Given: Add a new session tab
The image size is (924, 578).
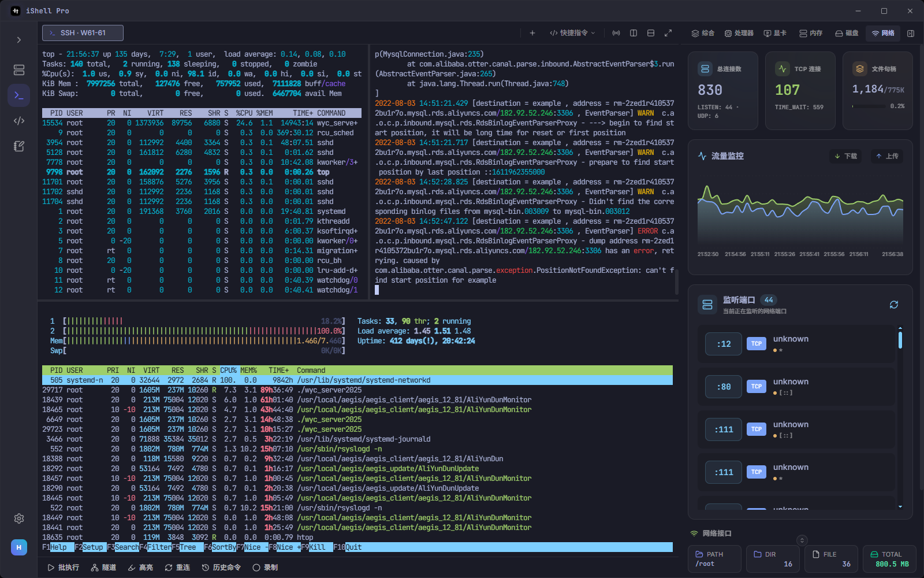Looking at the screenshot, I should 532,33.
